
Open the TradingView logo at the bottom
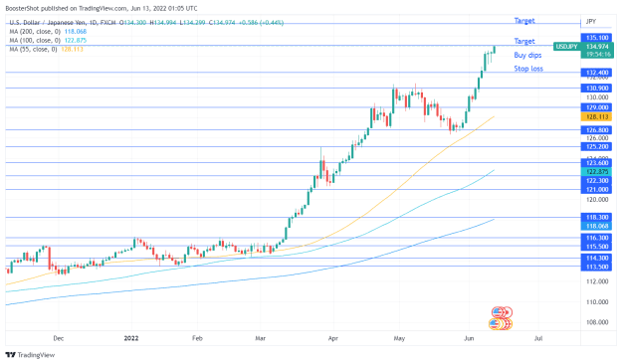(30, 355)
